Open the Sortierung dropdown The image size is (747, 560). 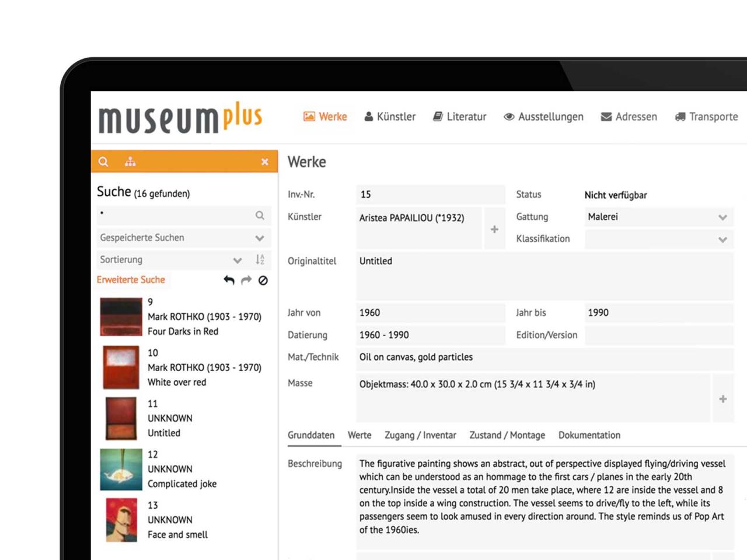point(237,260)
